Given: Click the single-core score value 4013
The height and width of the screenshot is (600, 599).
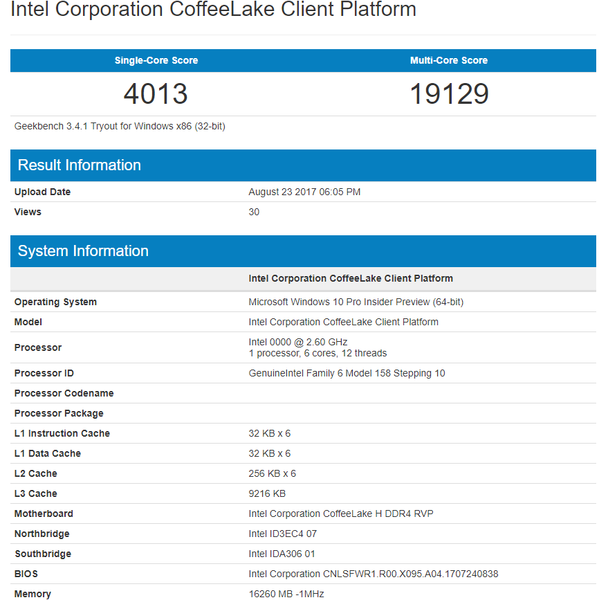Looking at the screenshot, I should click(156, 94).
